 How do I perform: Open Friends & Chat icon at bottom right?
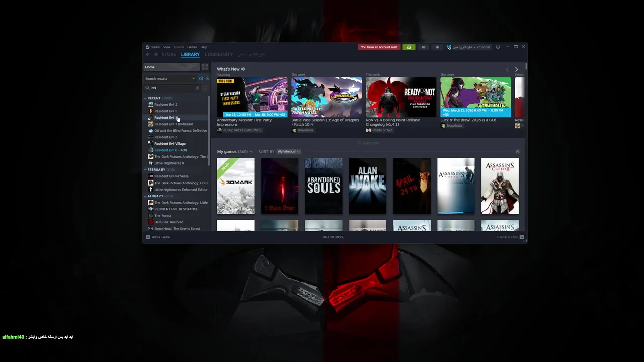[522, 237]
